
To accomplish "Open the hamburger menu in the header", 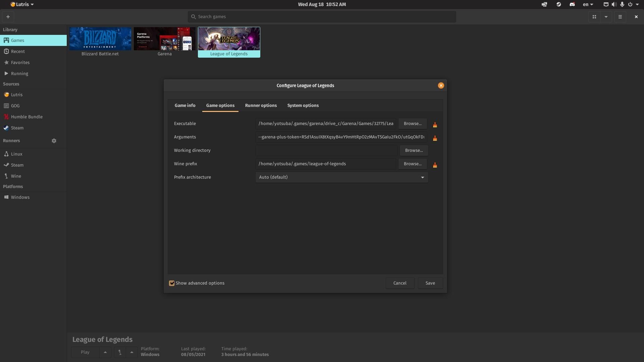I will click(620, 17).
